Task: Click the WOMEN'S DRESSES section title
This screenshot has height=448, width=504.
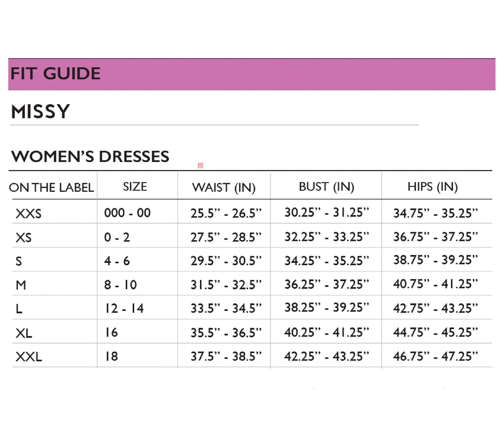Action: 90,156
